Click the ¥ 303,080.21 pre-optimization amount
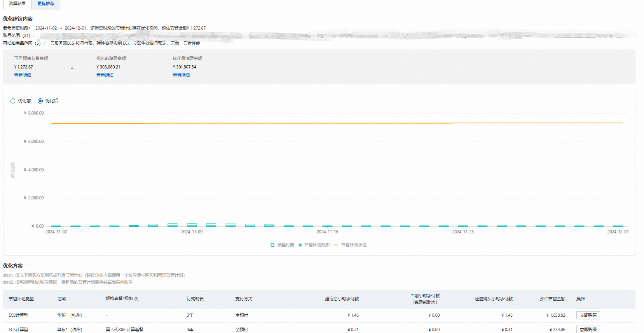Image resolution: width=644 pixels, height=333 pixels. [x=108, y=67]
